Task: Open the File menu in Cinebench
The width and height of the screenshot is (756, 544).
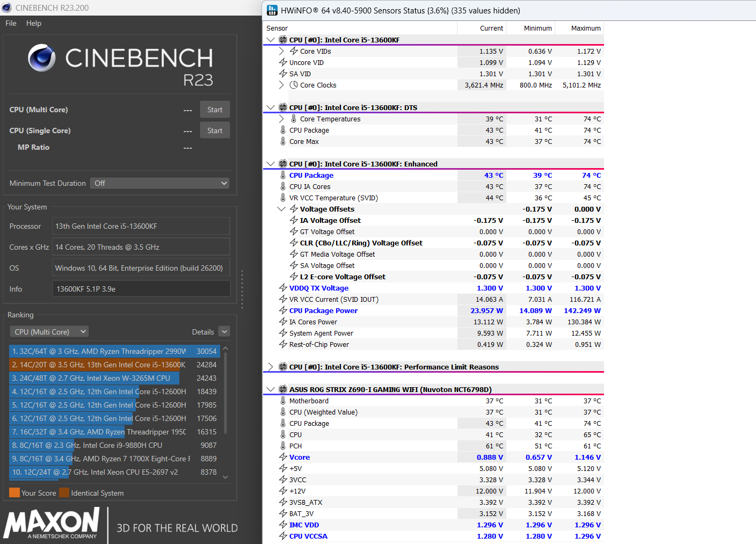Action: (11, 23)
